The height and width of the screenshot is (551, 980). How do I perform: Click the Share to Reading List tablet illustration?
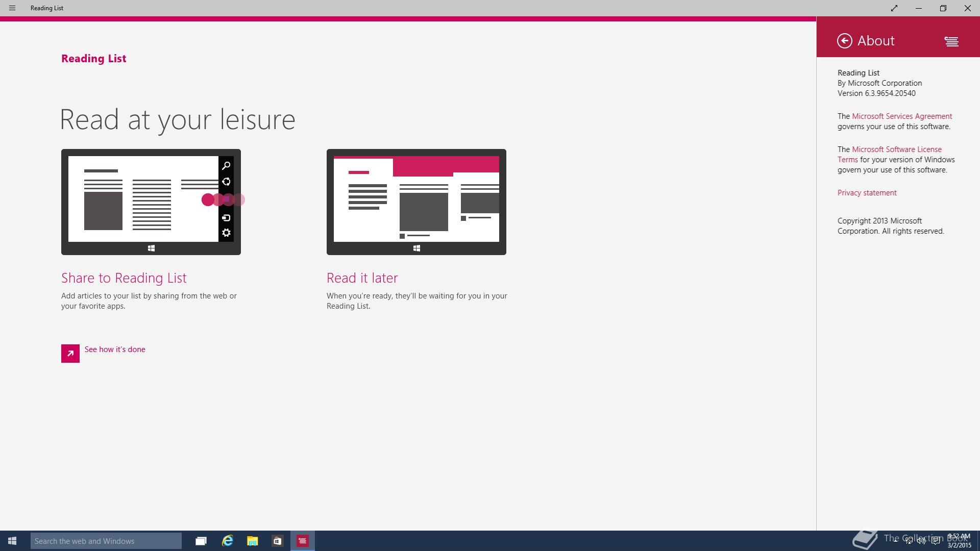pos(151,202)
